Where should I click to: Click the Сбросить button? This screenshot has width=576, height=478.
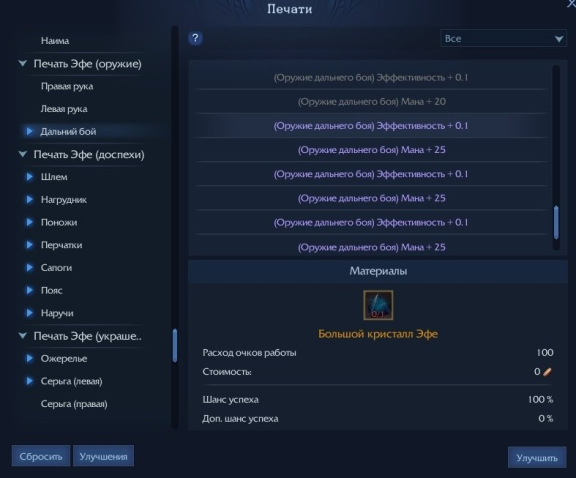(41, 456)
